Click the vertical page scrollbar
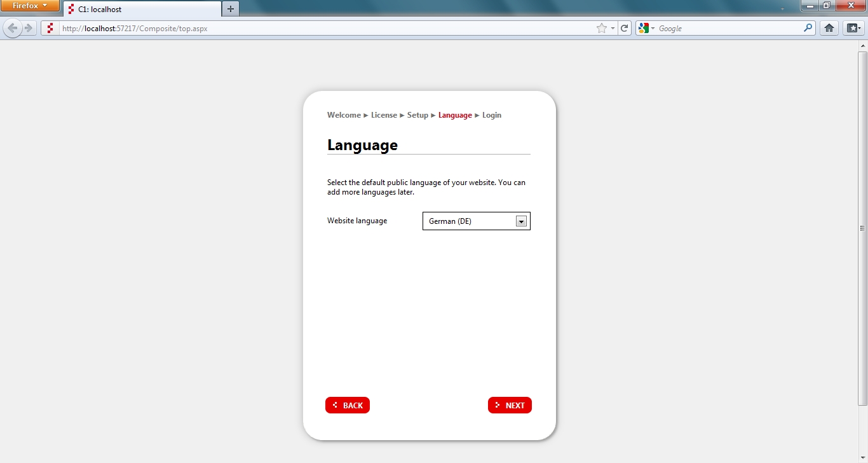This screenshot has height=463, width=868. 862,228
